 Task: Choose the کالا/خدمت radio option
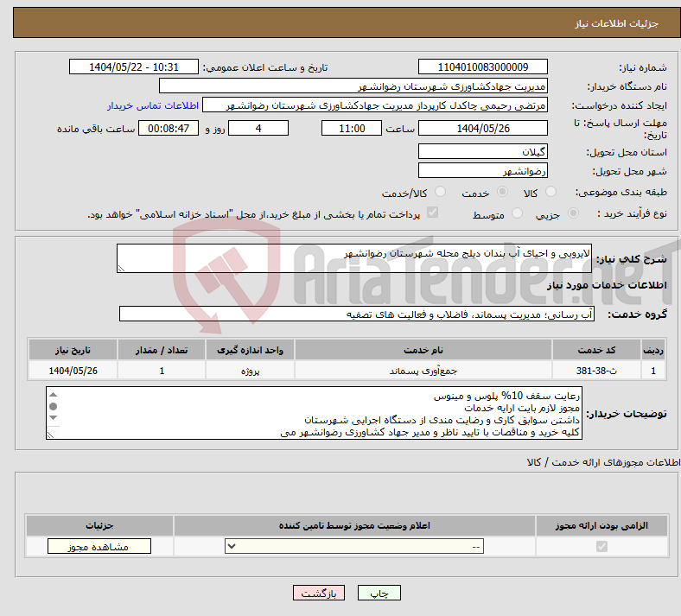(x=441, y=193)
